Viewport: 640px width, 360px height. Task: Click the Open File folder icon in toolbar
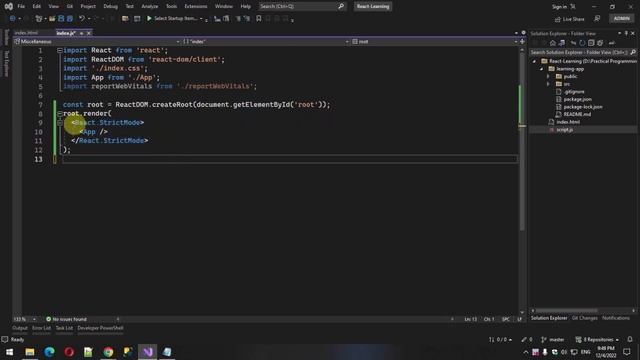pos(52,18)
